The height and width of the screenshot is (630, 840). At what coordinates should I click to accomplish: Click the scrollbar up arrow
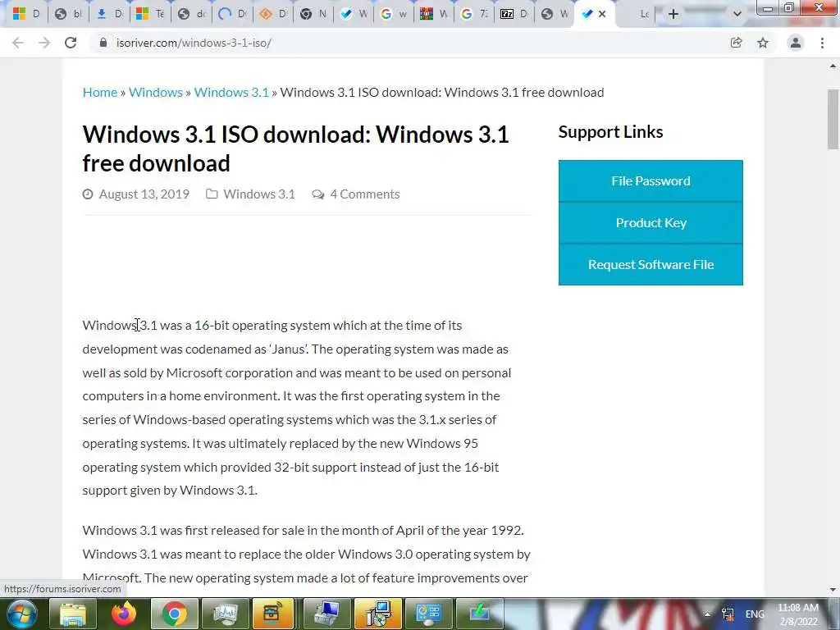[x=833, y=66]
